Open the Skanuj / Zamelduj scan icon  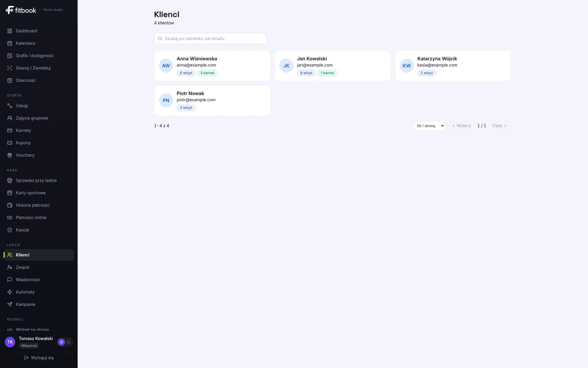coord(10,68)
